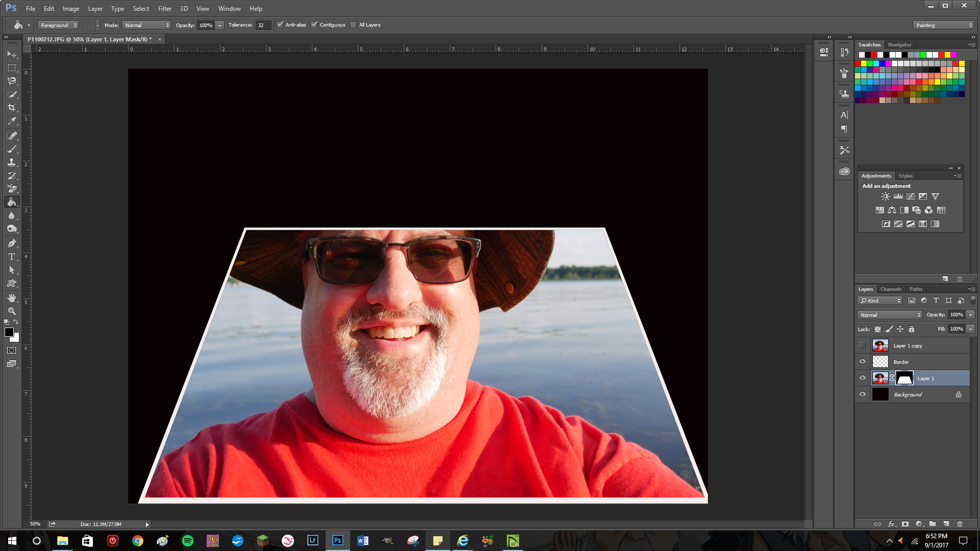
Task: Open the layer blend mode Normal dropdown
Action: (x=890, y=315)
